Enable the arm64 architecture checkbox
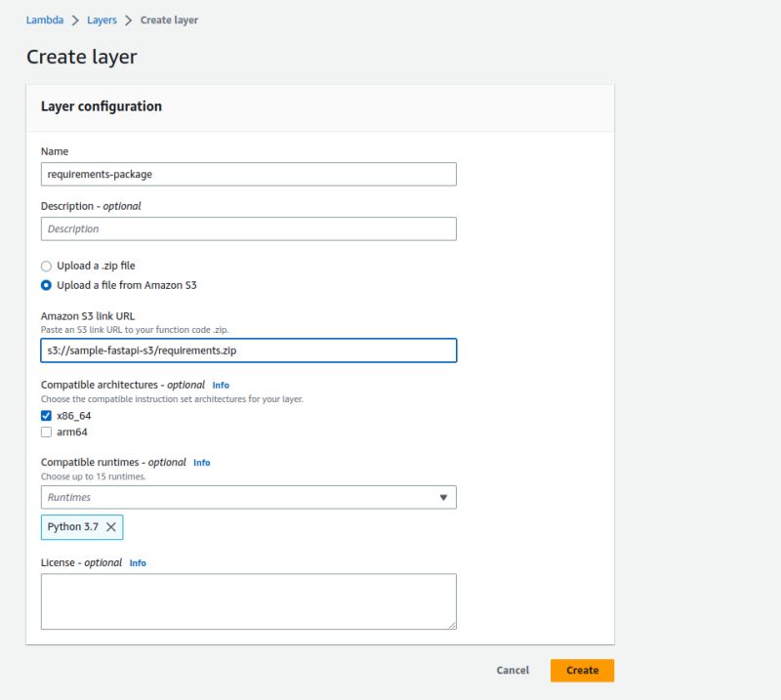 pyautogui.click(x=46, y=432)
